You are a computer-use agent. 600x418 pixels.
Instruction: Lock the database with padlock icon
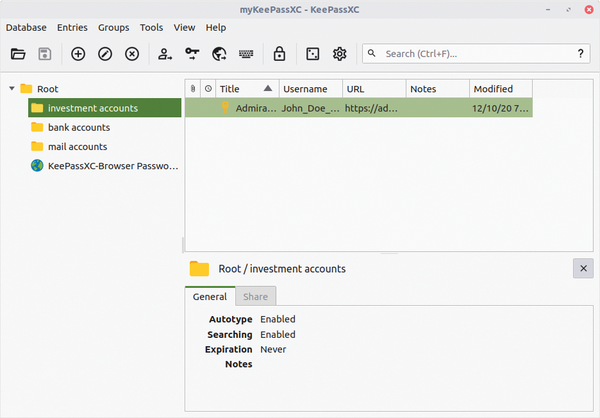click(x=279, y=54)
